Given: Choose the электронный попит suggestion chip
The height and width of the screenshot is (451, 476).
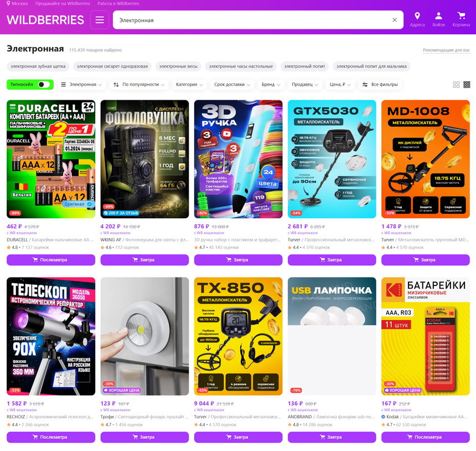Looking at the screenshot, I should click(304, 66).
